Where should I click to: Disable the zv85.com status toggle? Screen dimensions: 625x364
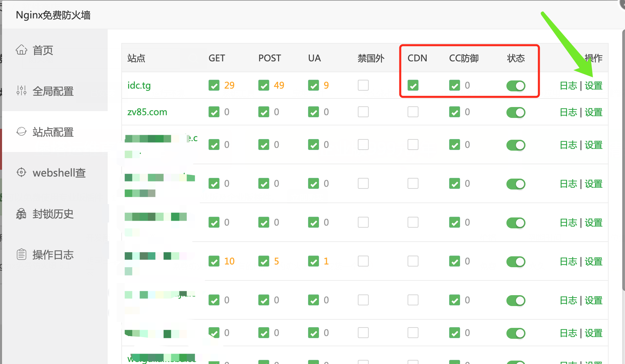point(516,112)
